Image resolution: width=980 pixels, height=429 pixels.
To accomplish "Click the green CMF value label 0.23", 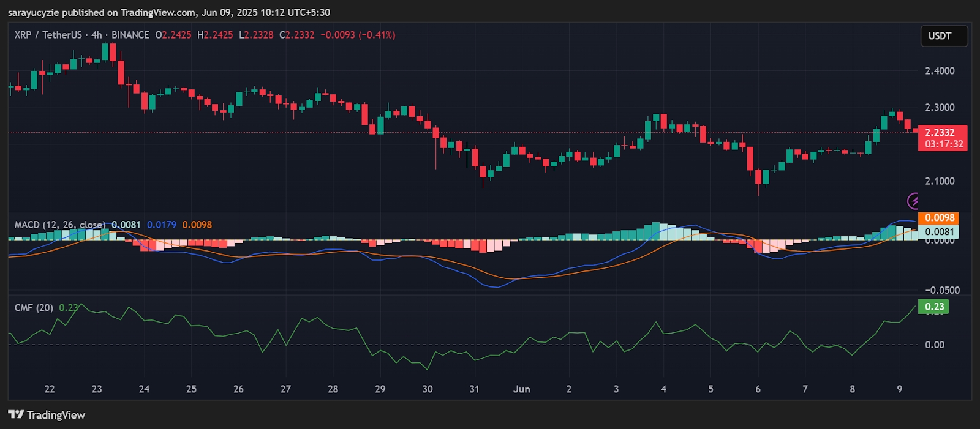I will (933, 307).
